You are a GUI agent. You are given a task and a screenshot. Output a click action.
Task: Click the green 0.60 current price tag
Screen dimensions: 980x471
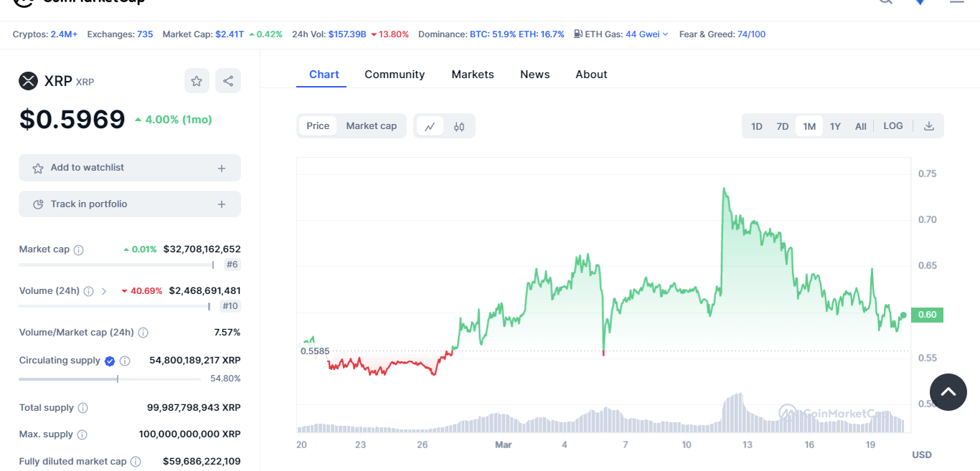[927, 315]
